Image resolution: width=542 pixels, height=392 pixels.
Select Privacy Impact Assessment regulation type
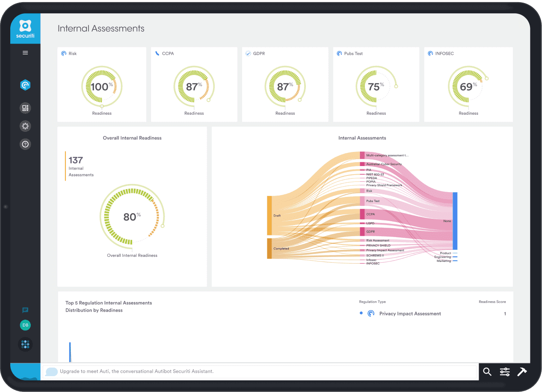point(410,314)
